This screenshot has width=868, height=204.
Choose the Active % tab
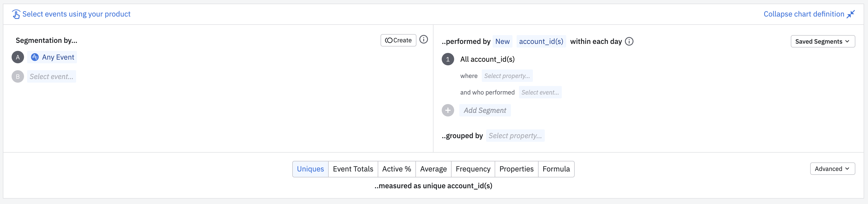(396, 169)
